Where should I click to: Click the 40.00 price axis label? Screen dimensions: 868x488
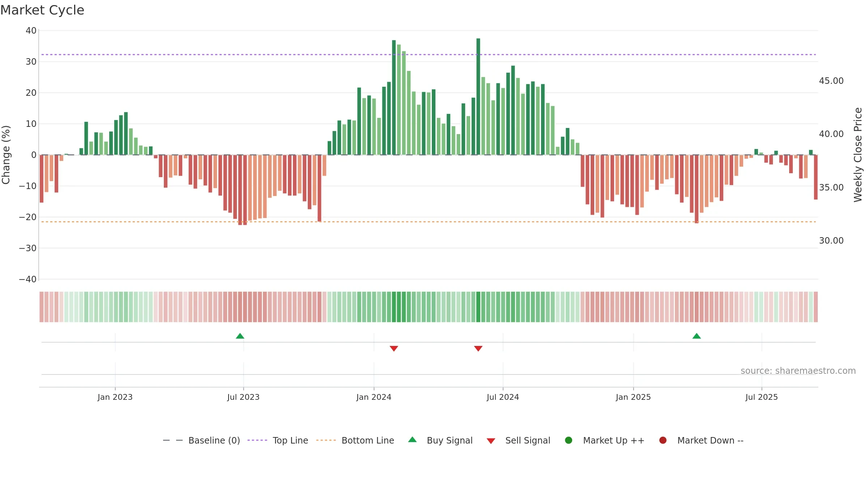pyautogui.click(x=831, y=134)
